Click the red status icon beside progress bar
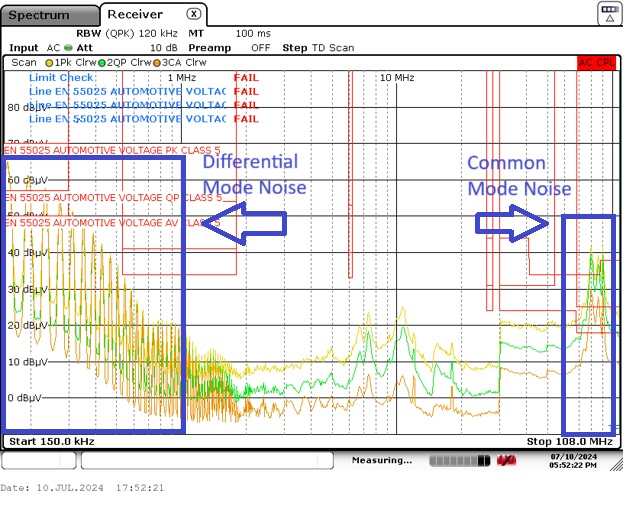Viewport: 623px width, 506px height. point(507,461)
